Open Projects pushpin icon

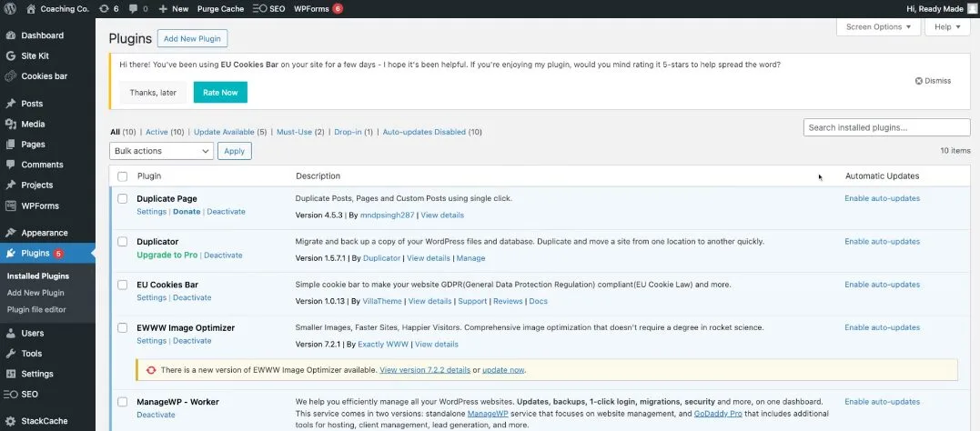(x=10, y=185)
